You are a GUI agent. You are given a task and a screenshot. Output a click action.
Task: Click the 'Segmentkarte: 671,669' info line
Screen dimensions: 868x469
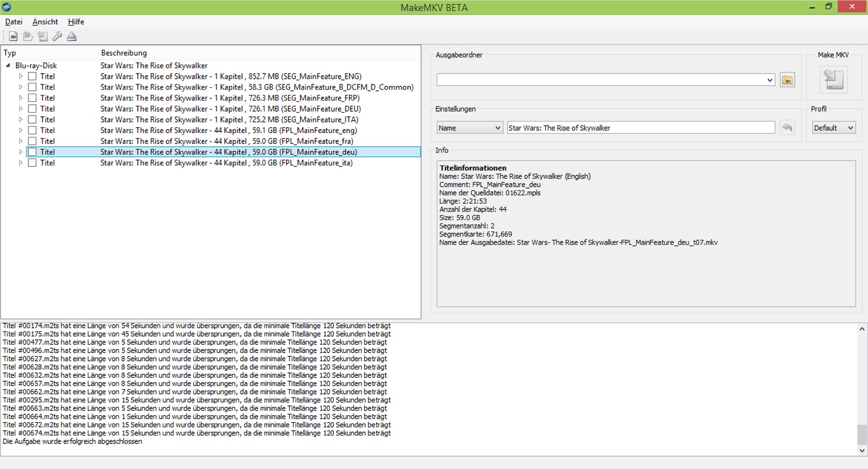(476, 234)
